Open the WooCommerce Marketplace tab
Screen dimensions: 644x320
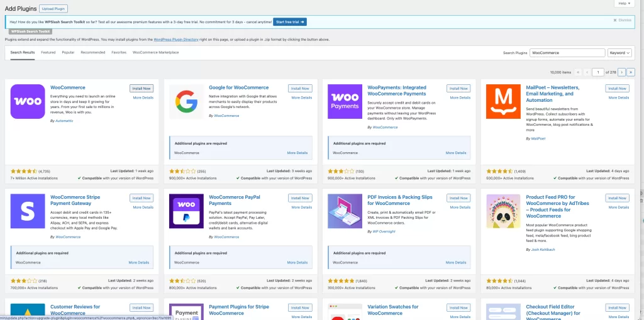[x=156, y=53]
